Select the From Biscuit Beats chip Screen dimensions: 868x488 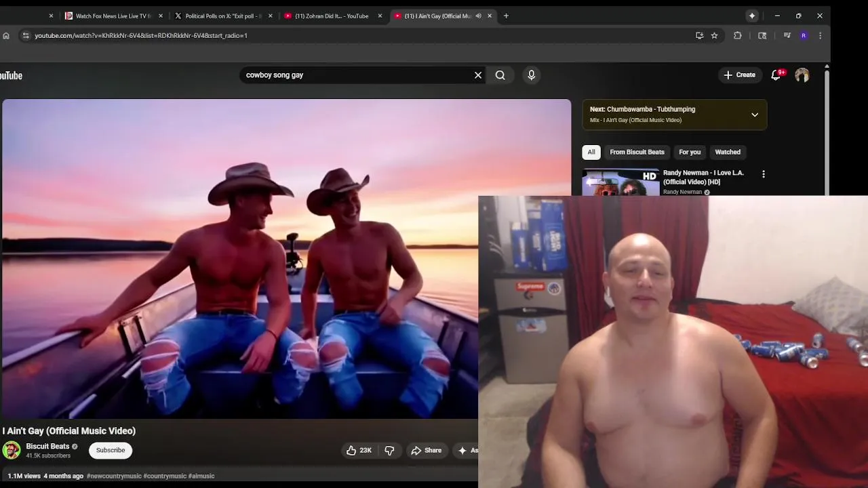pos(637,152)
